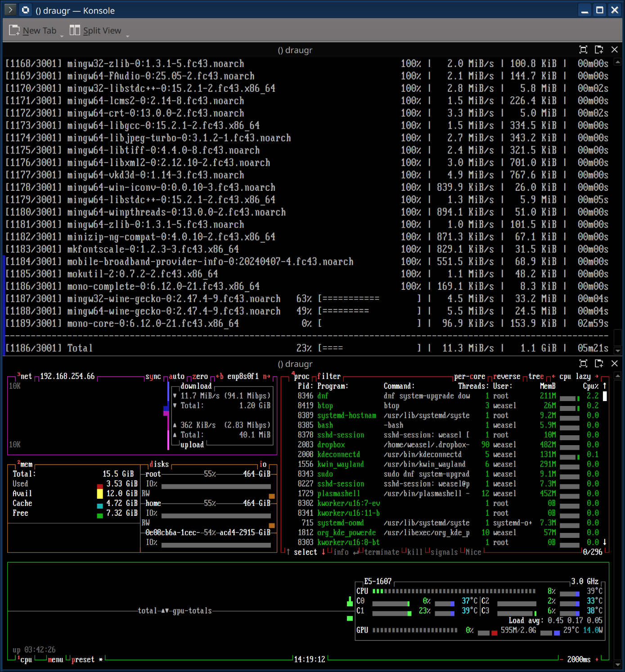Screen dimensions: 625x672
Task: Click the Split View toolbar icon
Action: [75, 30]
